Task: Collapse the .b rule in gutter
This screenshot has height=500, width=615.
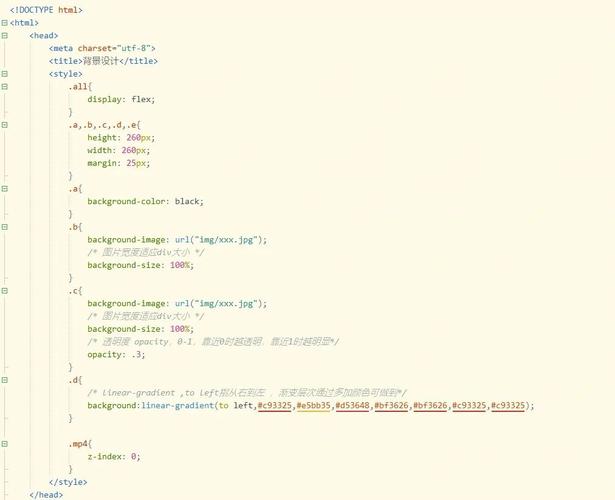Action: click(5, 226)
